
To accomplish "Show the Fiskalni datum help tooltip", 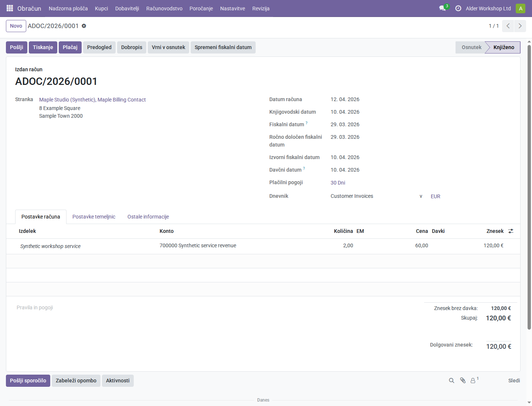I will (x=307, y=123).
